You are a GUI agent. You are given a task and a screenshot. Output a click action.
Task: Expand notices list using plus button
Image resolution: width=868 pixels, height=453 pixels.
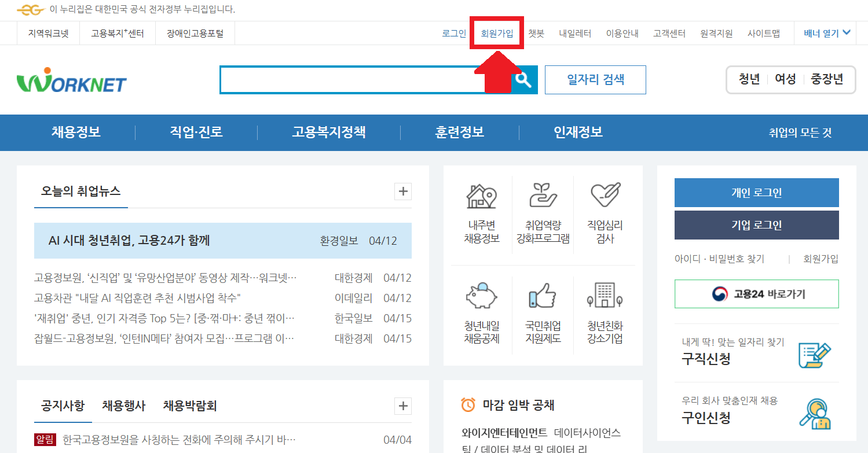tap(402, 406)
